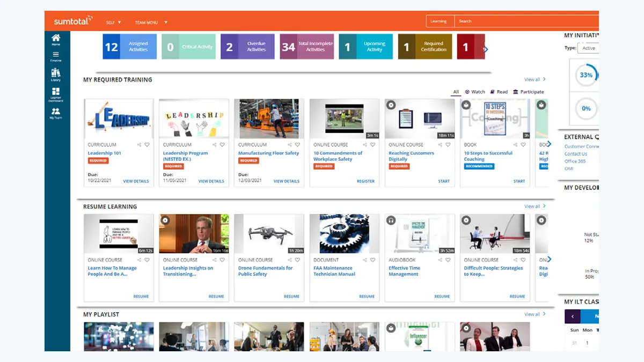Open the Leadership 101 thumbnail image
Viewport: 644px width, 362px height.
pyautogui.click(x=119, y=119)
